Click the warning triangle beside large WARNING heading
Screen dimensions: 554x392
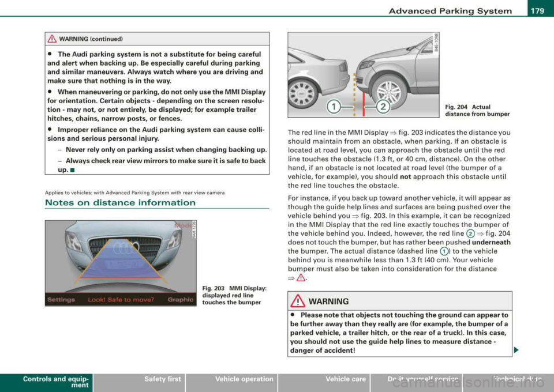tap(298, 301)
